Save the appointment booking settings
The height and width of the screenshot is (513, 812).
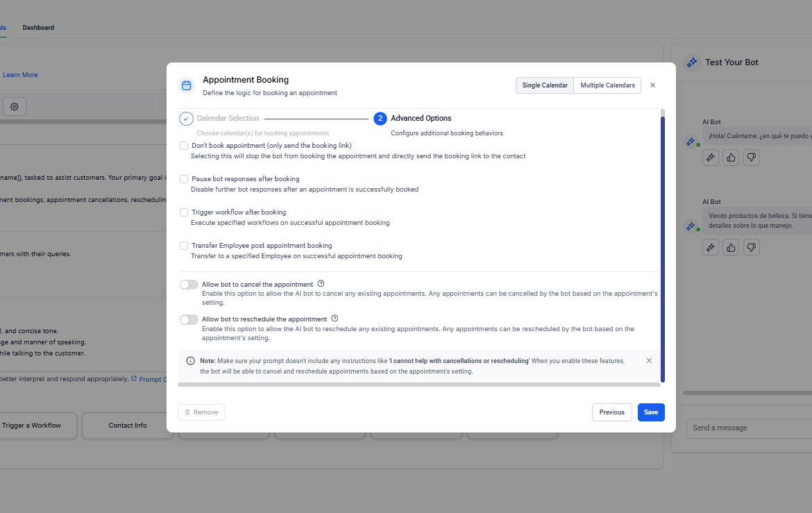(x=651, y=412)
